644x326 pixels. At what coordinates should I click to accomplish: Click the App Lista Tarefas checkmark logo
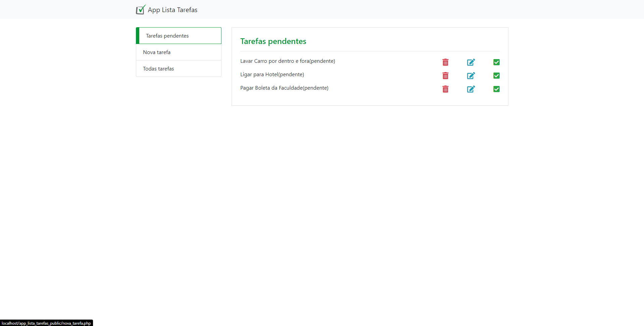(x=140, y=10)
